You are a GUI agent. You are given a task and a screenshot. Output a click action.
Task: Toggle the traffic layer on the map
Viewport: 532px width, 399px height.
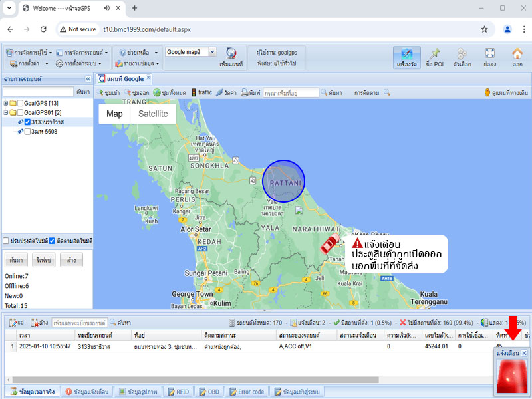201,92
